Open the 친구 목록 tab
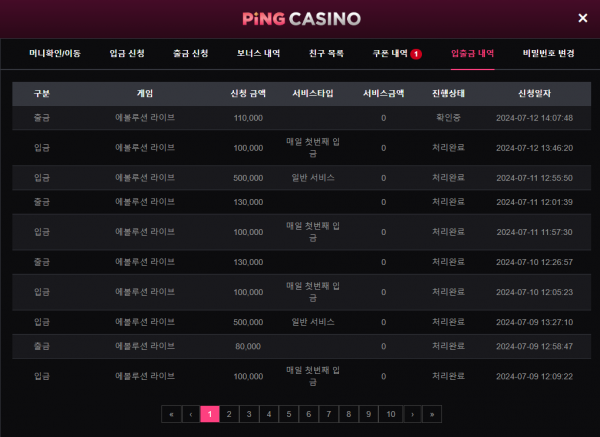The width and height of the screenshot is (600, 437). pos(326,53)
